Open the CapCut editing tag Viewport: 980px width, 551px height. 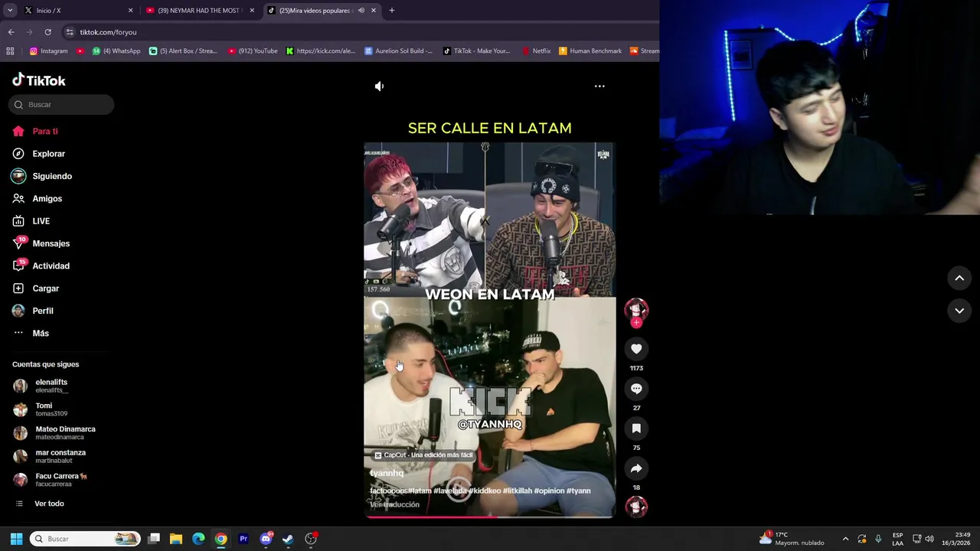pos(423,455)
